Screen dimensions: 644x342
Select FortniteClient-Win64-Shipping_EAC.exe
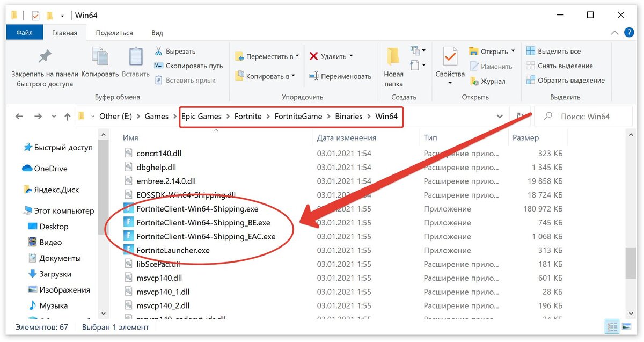pos(206,236)
